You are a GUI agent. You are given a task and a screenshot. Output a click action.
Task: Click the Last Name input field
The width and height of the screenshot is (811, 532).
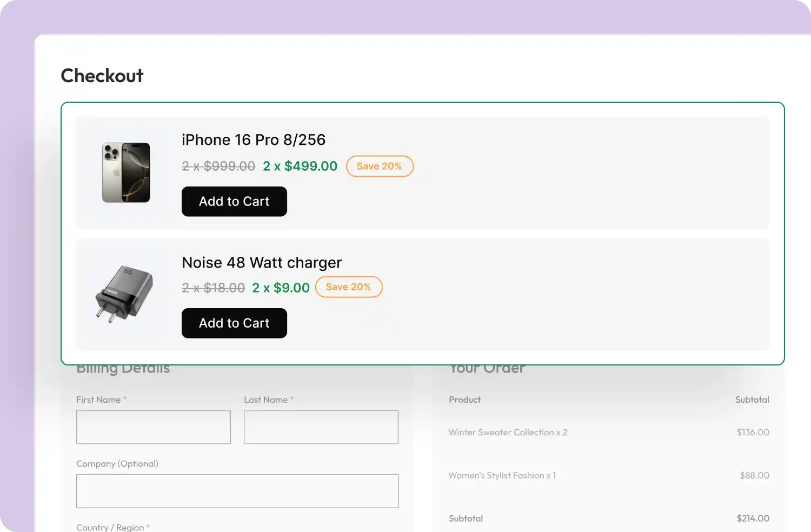[321, 427]
